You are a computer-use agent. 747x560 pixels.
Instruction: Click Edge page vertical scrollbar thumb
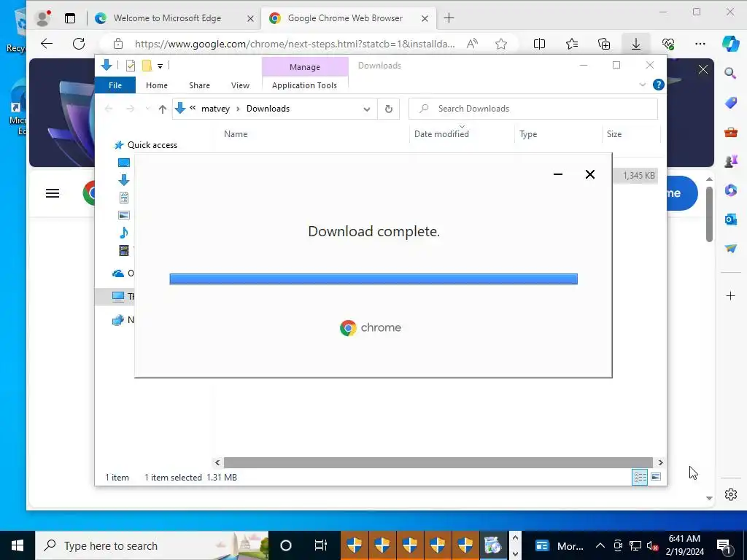709,214
